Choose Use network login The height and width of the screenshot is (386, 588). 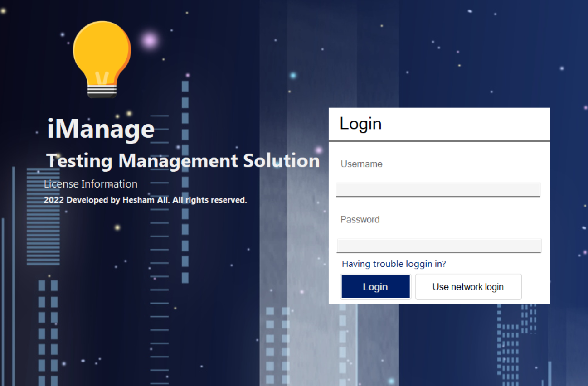click(x=468, y=287)
